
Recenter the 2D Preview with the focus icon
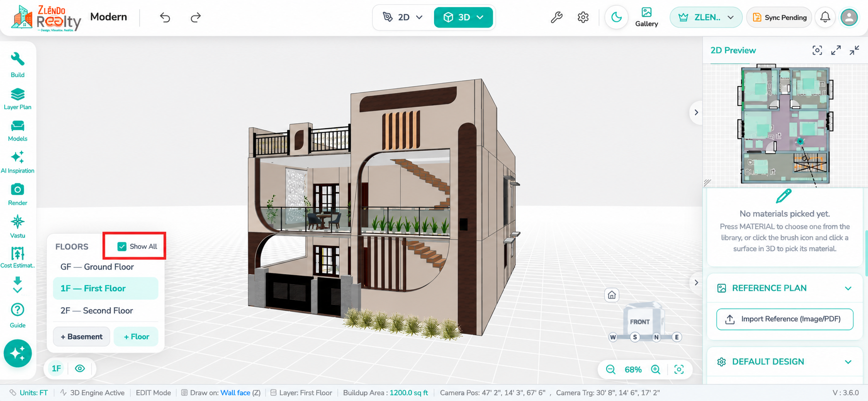[x=817, y=50]
